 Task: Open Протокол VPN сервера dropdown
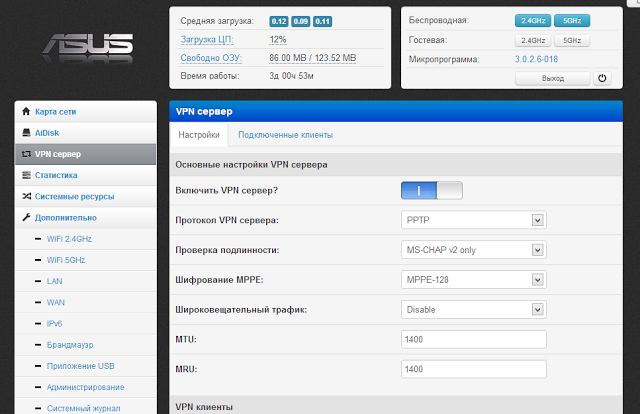[473, 220]
